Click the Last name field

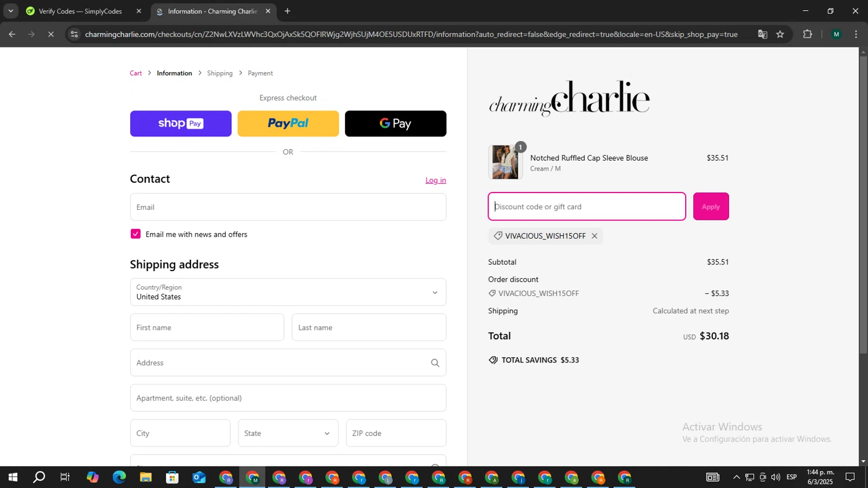pos(369,327)
